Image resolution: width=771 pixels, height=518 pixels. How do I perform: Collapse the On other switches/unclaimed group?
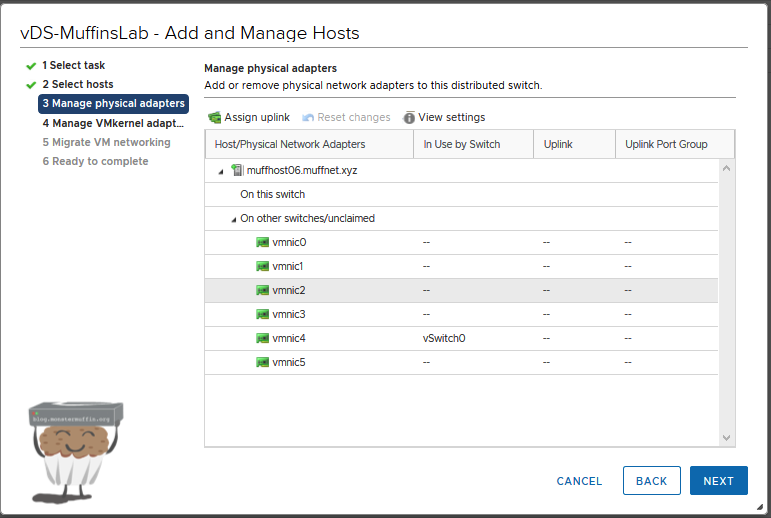[x=234, y=219]
